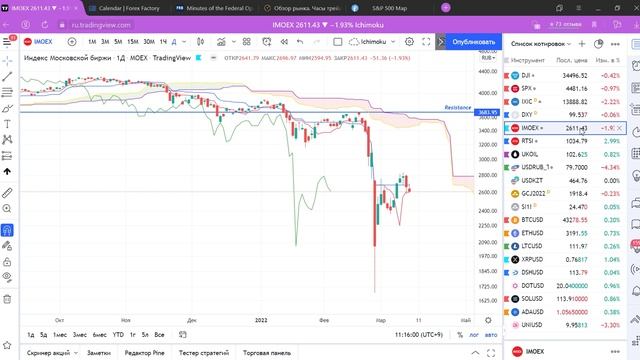Open the Fibonacci retracement tools

[x=7, y=92]
